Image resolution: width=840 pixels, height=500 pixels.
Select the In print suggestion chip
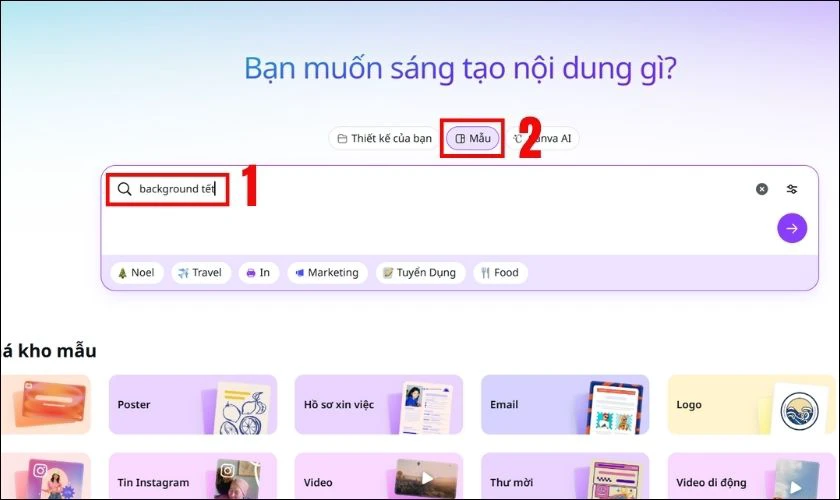tap(258, 273)
